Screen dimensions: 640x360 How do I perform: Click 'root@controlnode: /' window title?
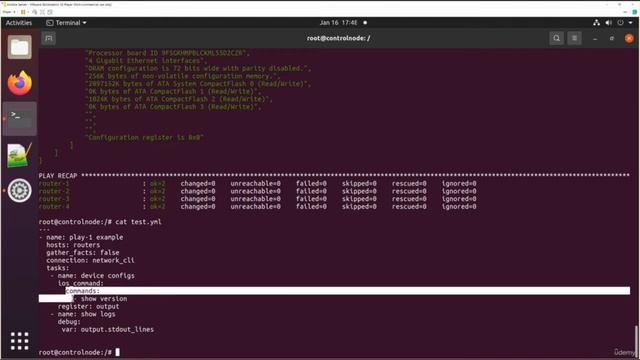click(339, 38)
